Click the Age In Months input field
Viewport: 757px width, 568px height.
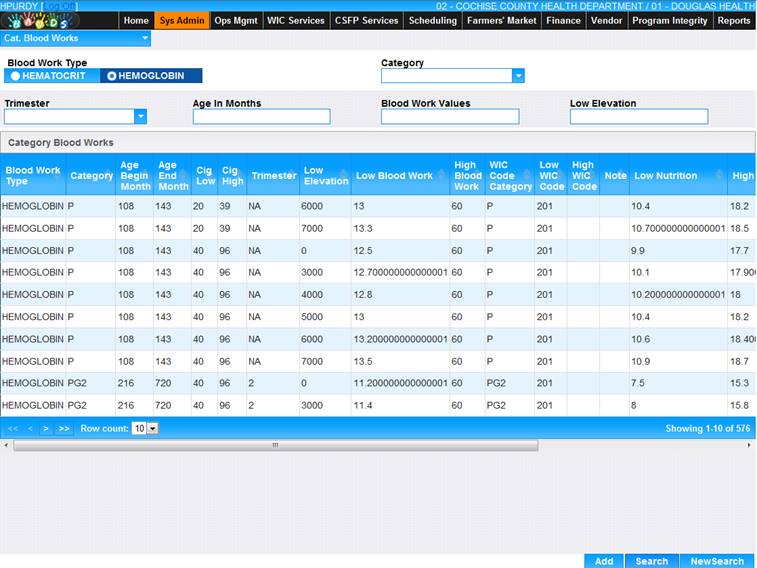click(262, 116)
